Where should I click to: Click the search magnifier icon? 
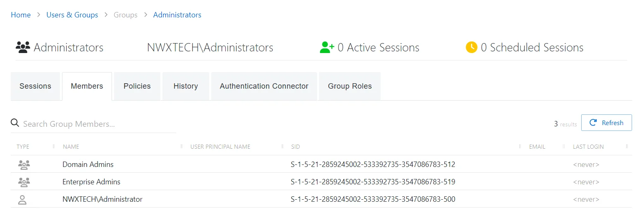click(x=15, y=123)
